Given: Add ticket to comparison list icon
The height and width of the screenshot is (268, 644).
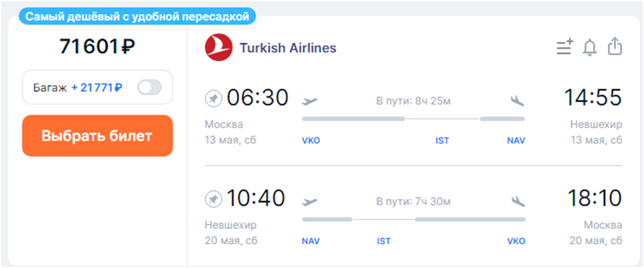Looking at the screenshot, I should (x=564, y=47).
